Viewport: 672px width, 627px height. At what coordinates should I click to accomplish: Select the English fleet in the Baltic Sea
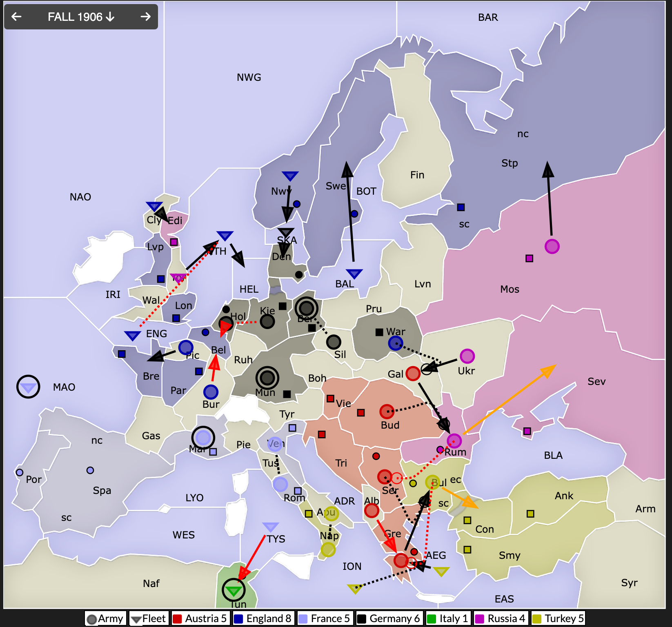(354, 274)
